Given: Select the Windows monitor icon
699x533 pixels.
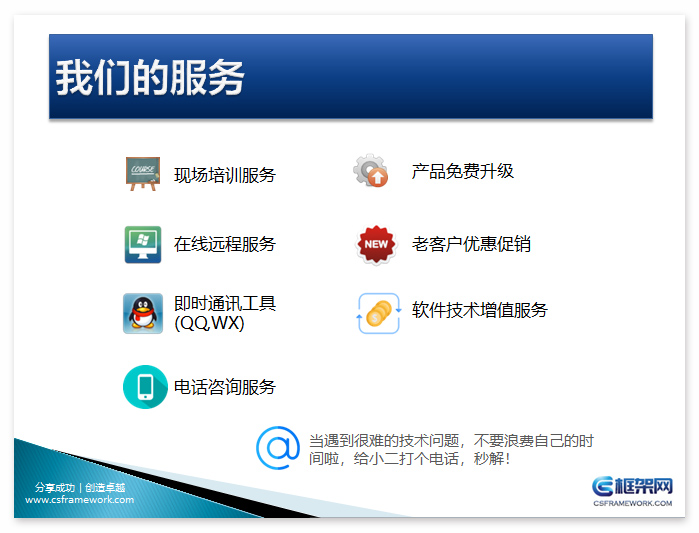Looking at the screenshot, I should pos(143,244).
